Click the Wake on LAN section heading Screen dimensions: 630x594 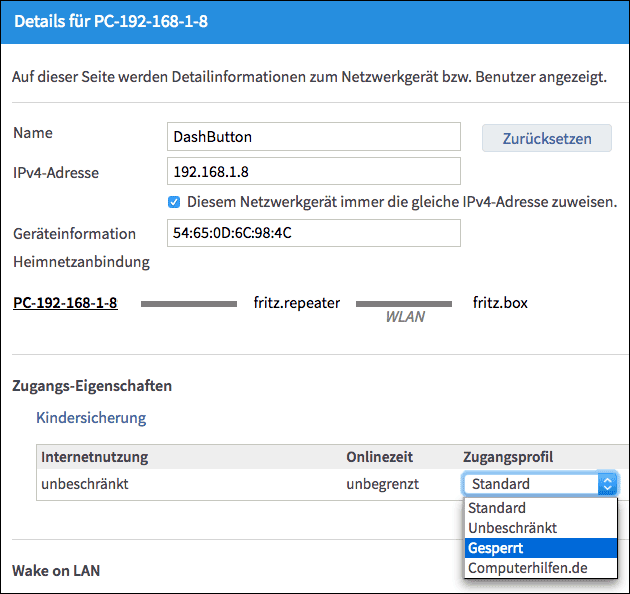pyautogui.click(x=56, y=571)
